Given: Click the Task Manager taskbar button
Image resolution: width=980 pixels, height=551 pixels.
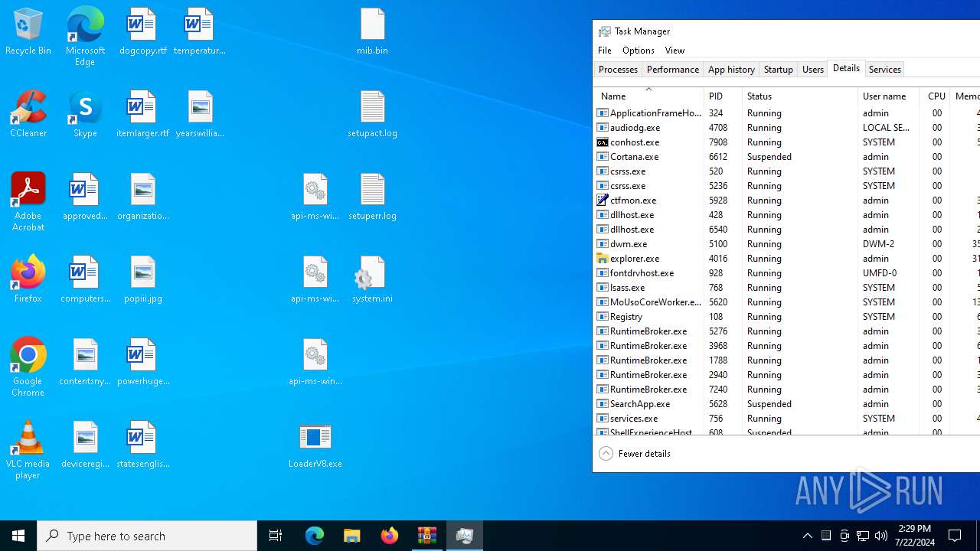Looking at the screenshot, I should click(465, 536).
